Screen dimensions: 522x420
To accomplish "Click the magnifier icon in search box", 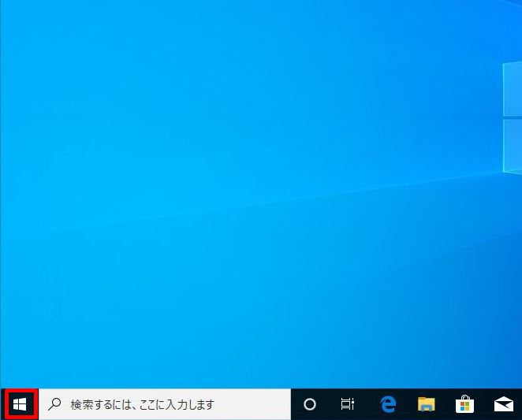I will pos(54,404).
